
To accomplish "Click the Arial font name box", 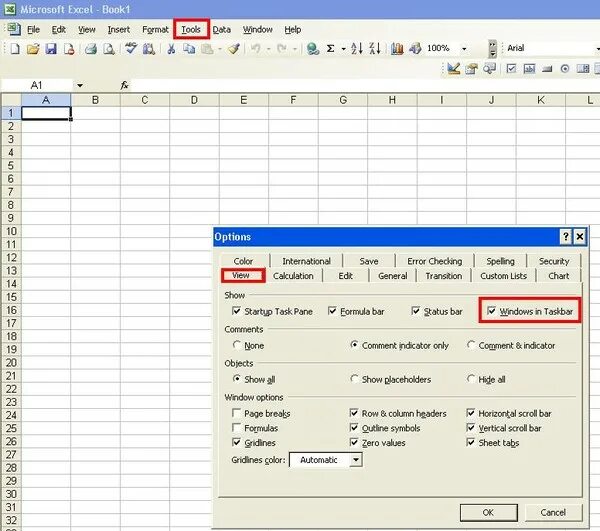I will pos(549,48).
